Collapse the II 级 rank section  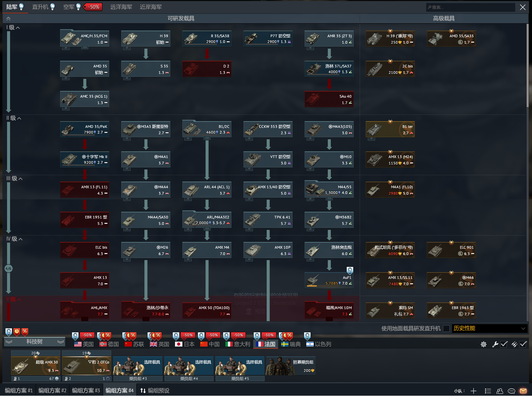pos(14,118)
